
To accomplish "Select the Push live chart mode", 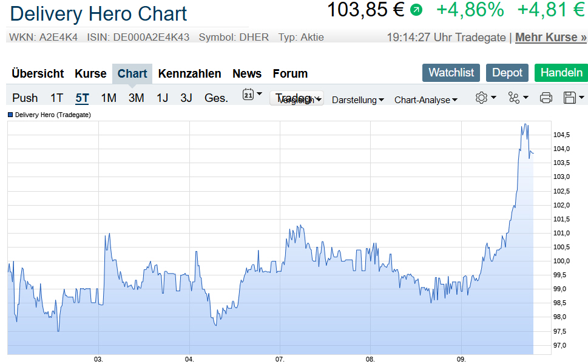I will coord(25,98).
